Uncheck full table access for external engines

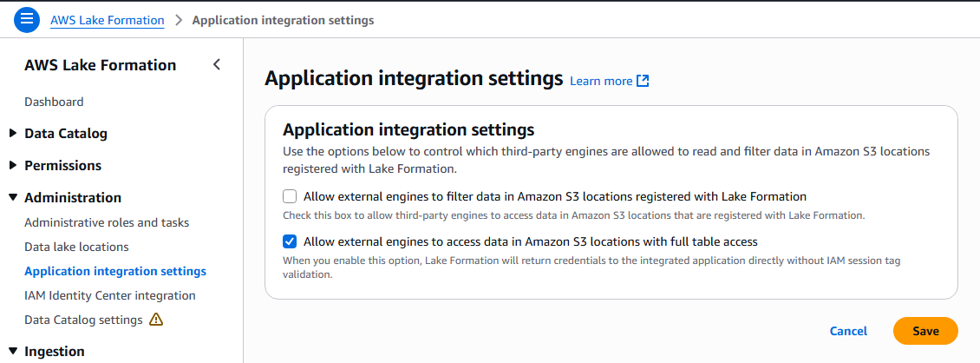pyautogui.click(x=290, y=241)
